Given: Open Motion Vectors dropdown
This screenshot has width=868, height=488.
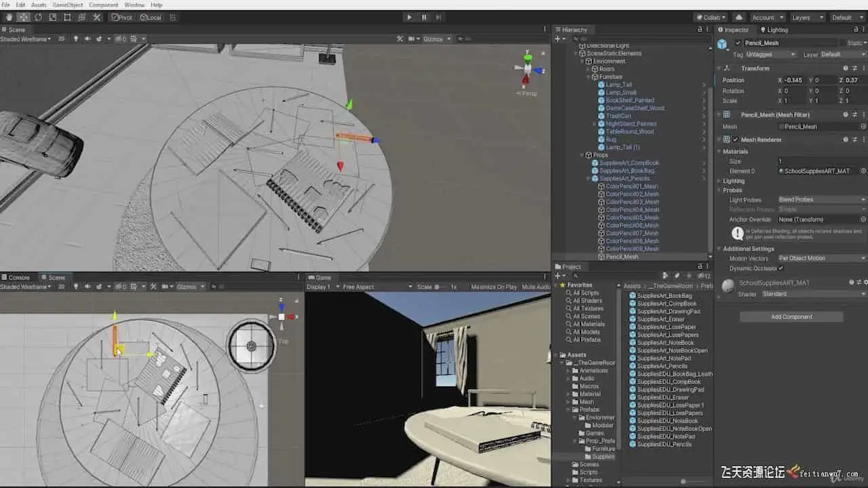Looking at the screenshot, I should [822, 258].
